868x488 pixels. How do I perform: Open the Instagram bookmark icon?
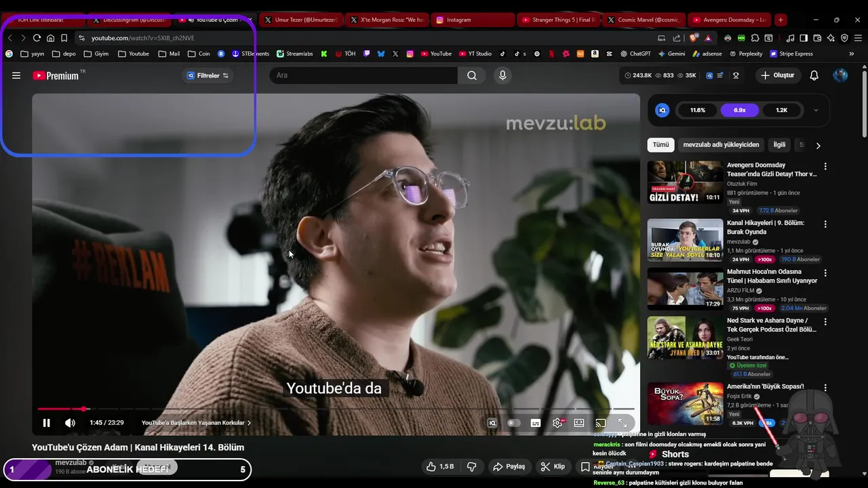point(410,54)
